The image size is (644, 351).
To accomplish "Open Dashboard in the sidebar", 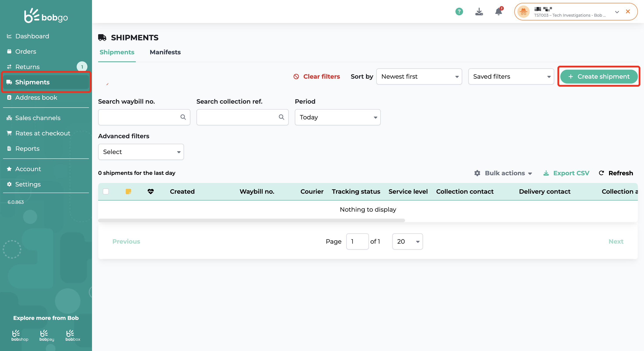I will click(x=46, y=36).
